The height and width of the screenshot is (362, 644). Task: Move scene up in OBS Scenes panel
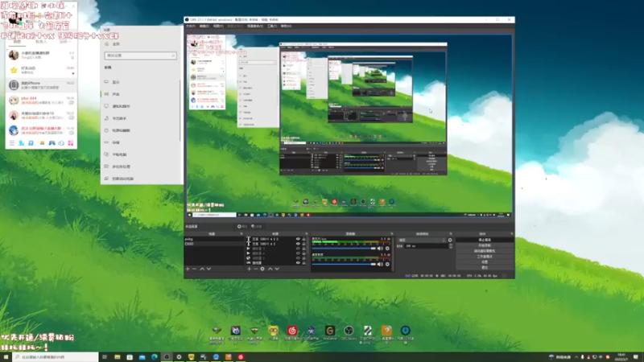coord(202,269)
